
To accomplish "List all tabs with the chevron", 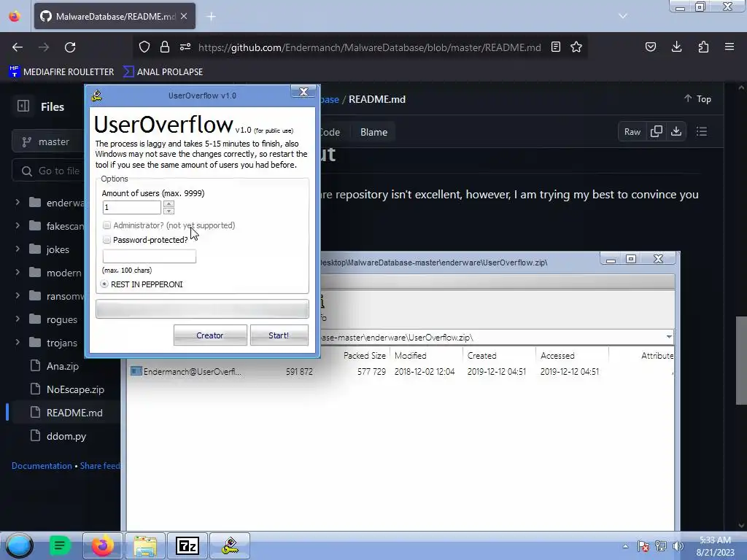I will click(x=623, y=16).
